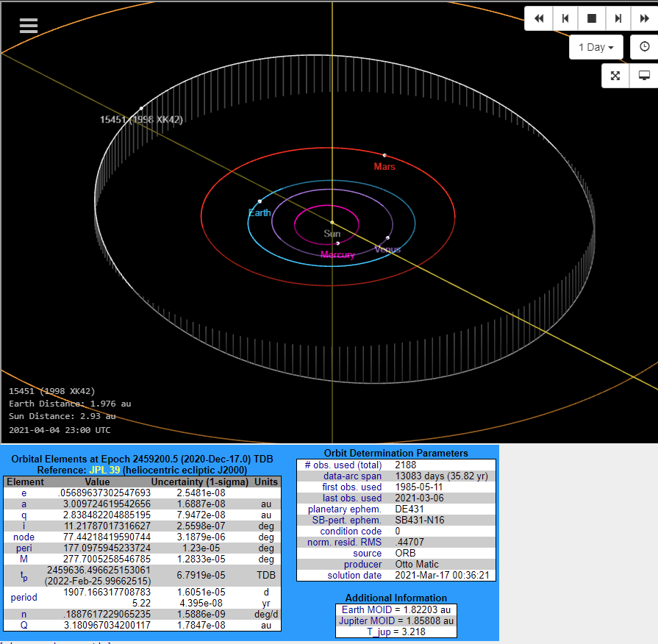This screenshot has height=644, width=658.
Task: Toggle fullscreen with the expand arrows icon
Action: [615, 76]
